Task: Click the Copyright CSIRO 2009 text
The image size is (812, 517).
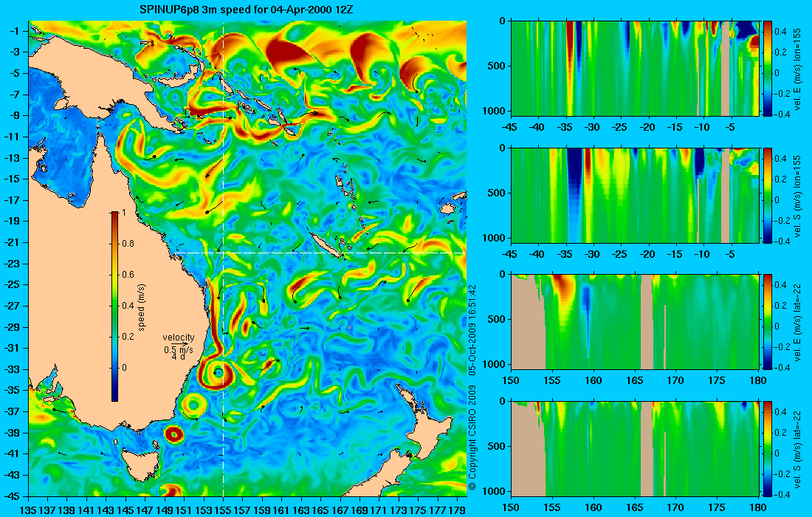Action: tap(472, 438)
